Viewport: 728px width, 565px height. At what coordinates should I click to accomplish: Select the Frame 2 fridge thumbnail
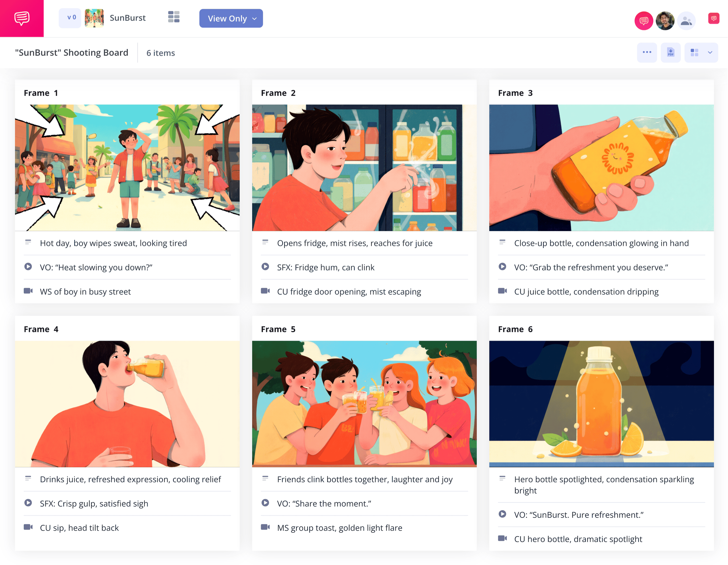click(364, 168)
